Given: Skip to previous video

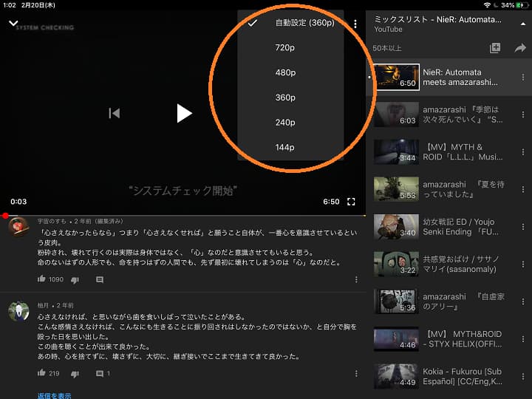Looking at the screenshot, I should [x=115, y=113].
